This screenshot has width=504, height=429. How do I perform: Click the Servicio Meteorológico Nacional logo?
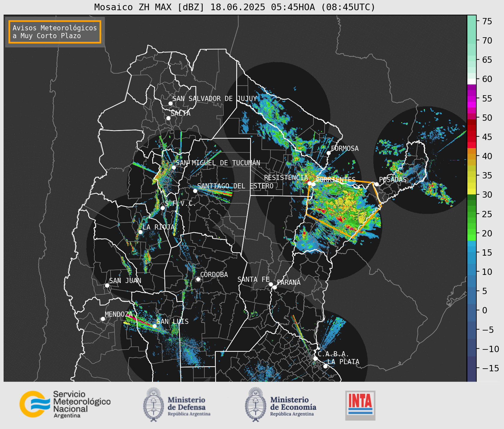coord(65,404)
